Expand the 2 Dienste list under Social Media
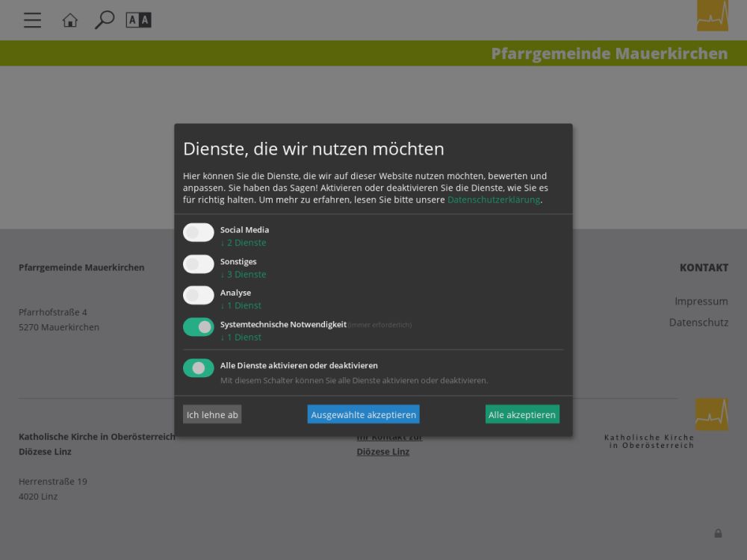 [244, 243]
